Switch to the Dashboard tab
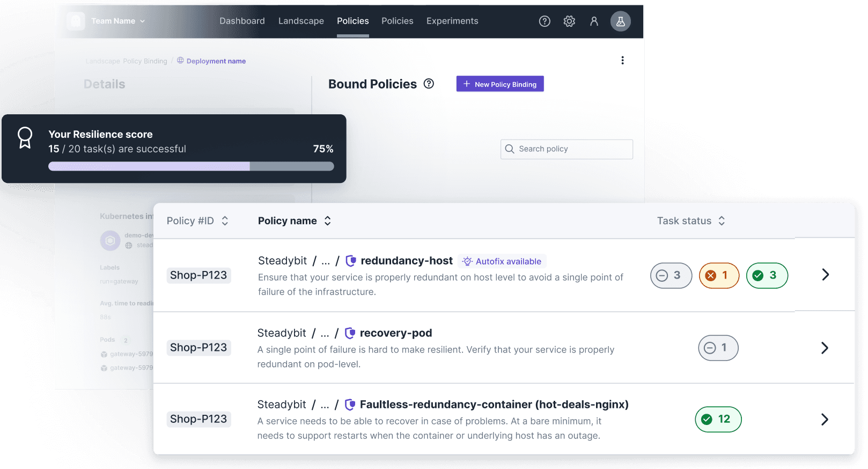The width and height of the screenshot is (868, 469). (x=242, y=21)
